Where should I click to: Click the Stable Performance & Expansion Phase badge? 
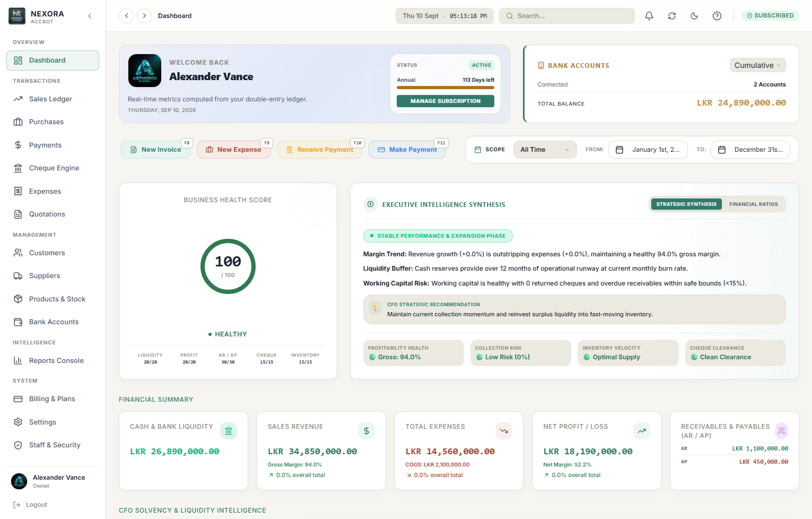[x=438, y=236]
